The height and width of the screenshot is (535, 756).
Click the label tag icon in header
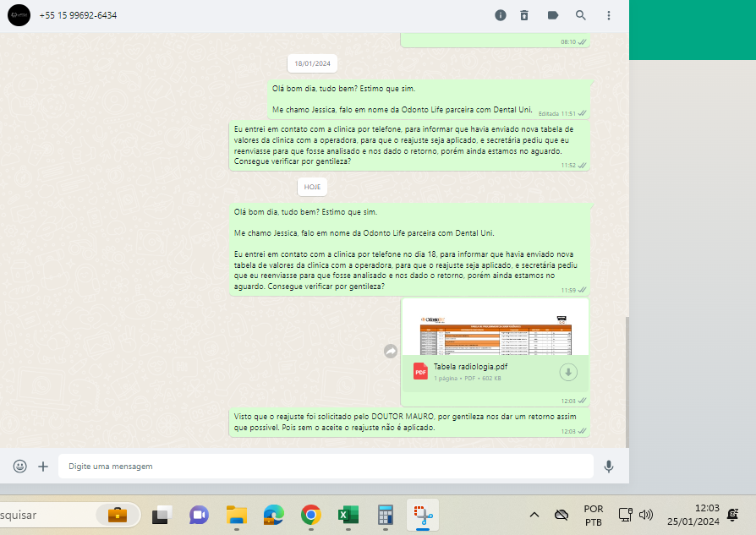point(553,15)
